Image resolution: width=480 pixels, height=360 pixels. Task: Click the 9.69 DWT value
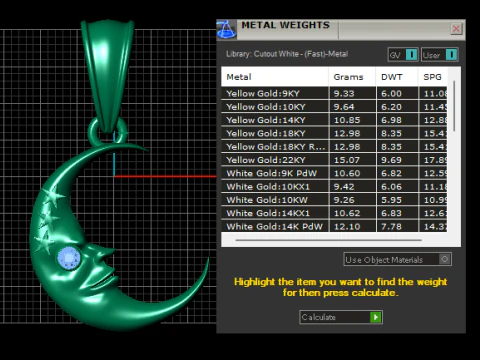click(x=391, y=160)
